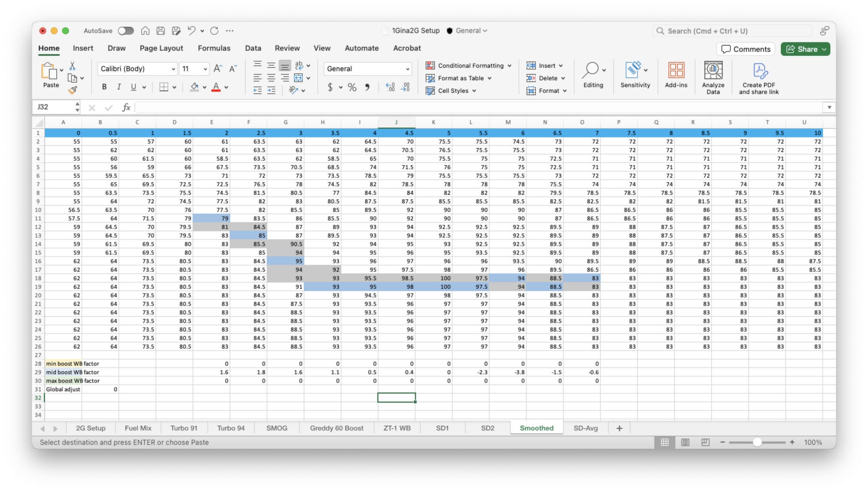Screen dimensions: 868x491
Task: Toggle Bold formatting
Action: coord(104,87)
